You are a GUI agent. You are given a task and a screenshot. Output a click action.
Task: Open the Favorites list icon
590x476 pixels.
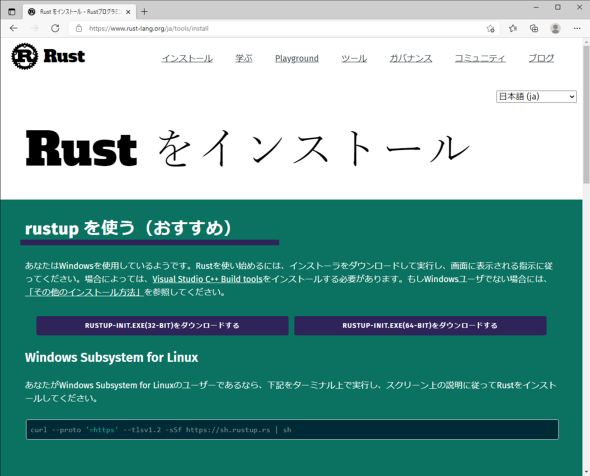coord(513,28)
